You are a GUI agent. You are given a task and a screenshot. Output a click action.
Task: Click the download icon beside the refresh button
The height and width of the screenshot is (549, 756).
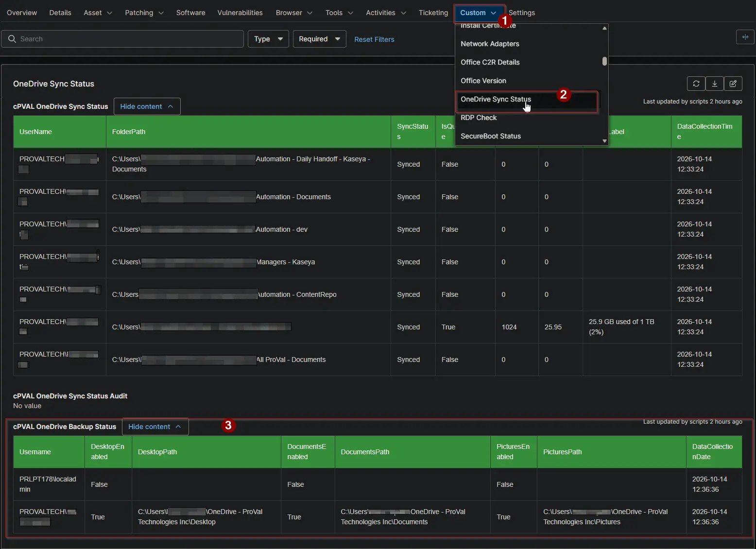tap(715, 84)
